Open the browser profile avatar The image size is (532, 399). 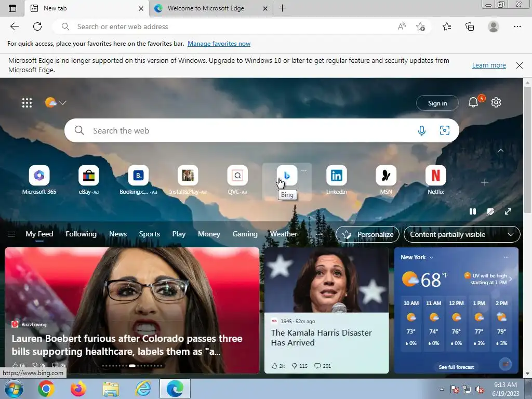coord(494,26)
